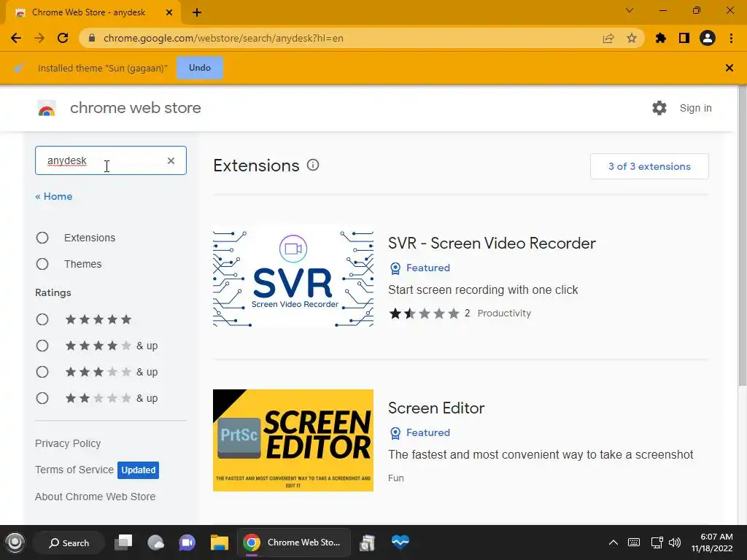This screenshot has width=747, height=560.
Task: Click the touch keyboard tray icon
Action: (634, 542)
